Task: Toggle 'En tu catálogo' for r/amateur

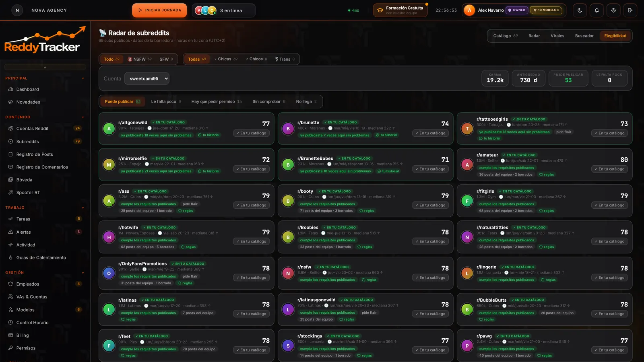Action: point(609,169)
